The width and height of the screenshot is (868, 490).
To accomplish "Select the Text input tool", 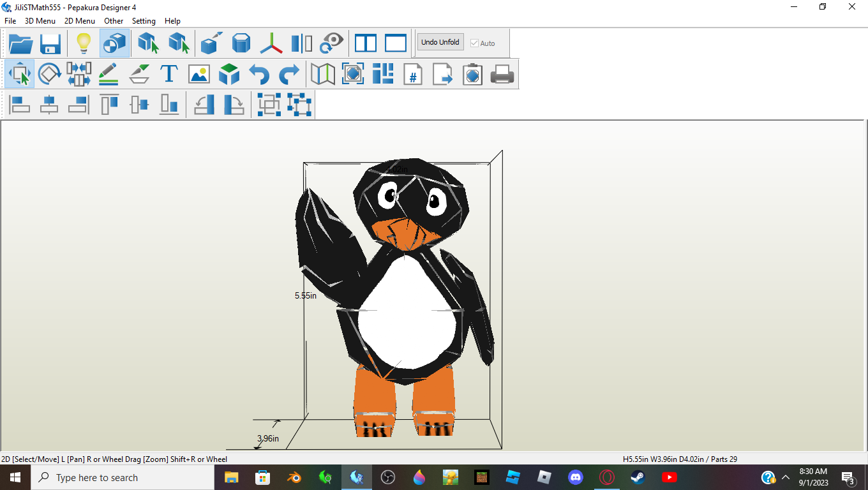I will [169, 74].
